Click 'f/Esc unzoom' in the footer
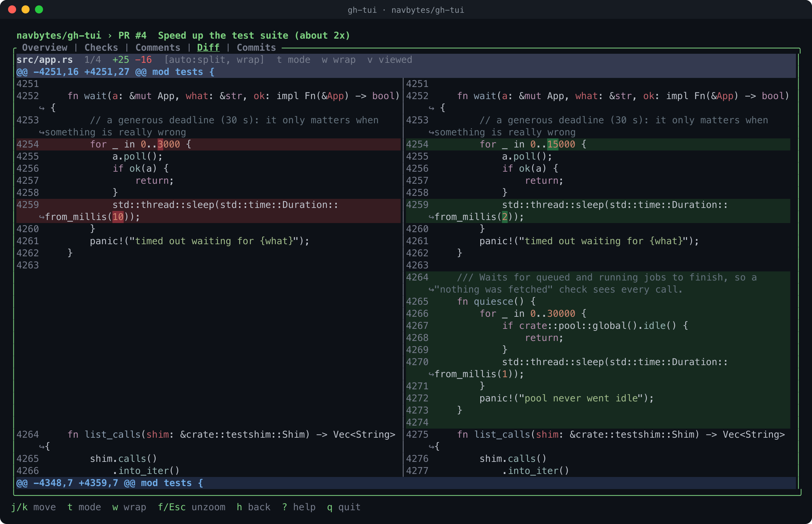The image size is (812, 524). [x=192, y=507]
